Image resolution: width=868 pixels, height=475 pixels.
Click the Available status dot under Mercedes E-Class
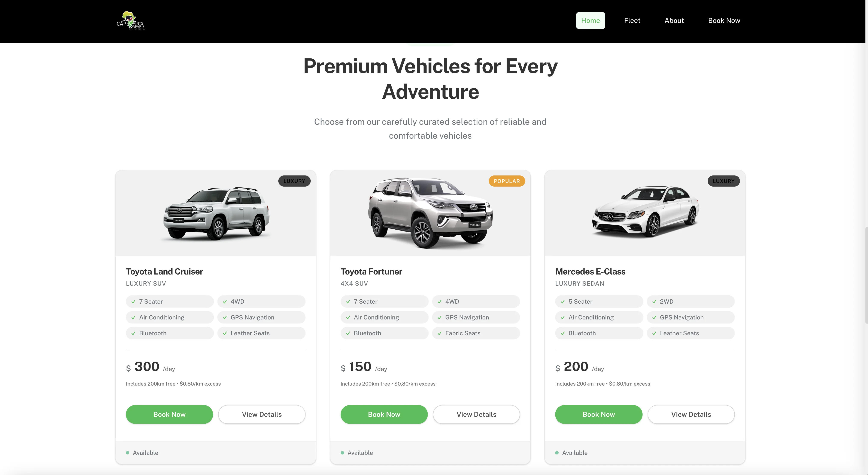coord(557,453)
